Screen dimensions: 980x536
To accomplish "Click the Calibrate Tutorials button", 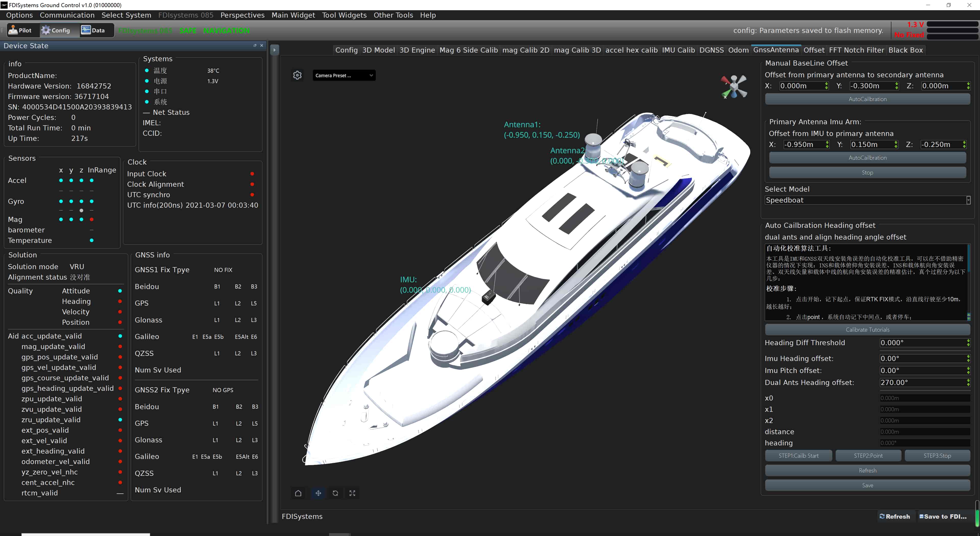I will pos(867,330).
